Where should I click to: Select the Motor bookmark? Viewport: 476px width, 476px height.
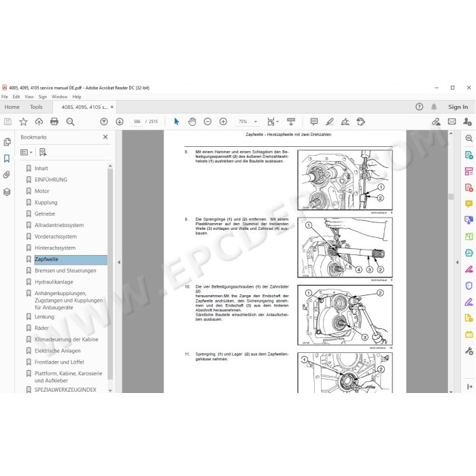coord(42,191)
